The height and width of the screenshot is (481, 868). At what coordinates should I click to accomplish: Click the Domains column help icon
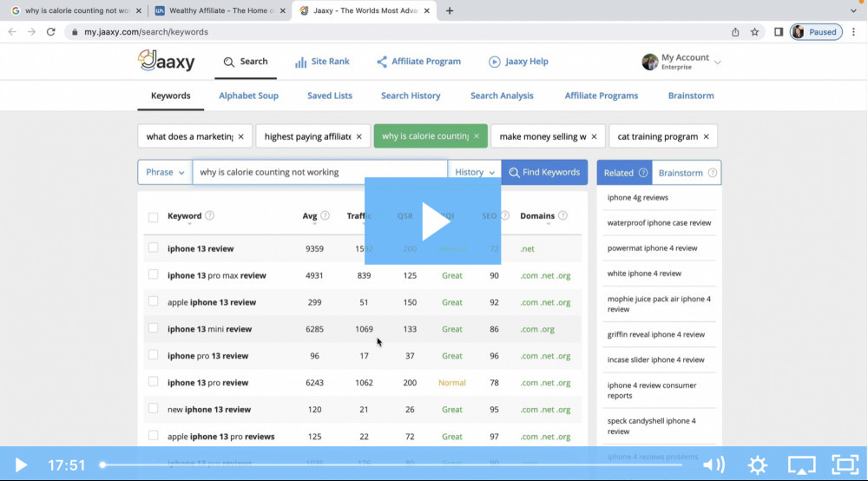tap(562, 215)
